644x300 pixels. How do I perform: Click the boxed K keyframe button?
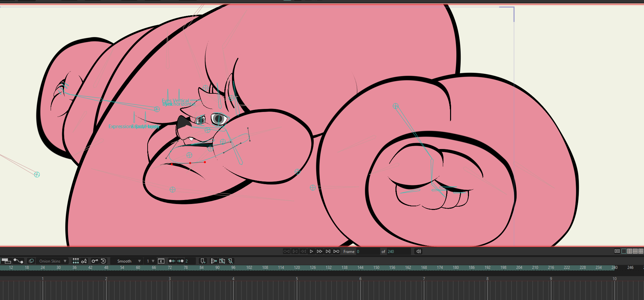click(x=161, y=261)
